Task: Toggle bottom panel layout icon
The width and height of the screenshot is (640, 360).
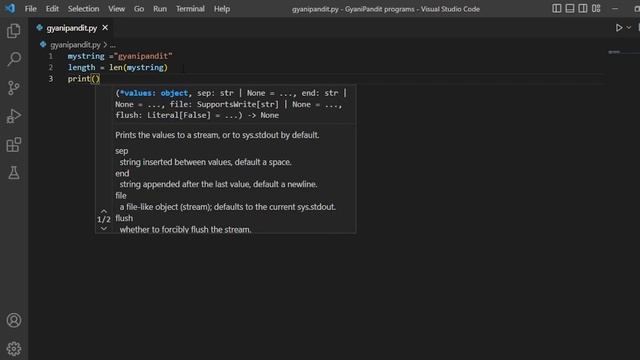Action: pos(570,9)
